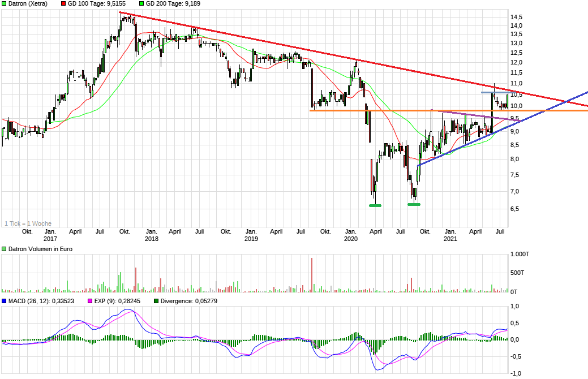This screenshot has width=588, height=379.
Task: Select the Datron (Xetra) legend icon
Action: pos(4,4)
